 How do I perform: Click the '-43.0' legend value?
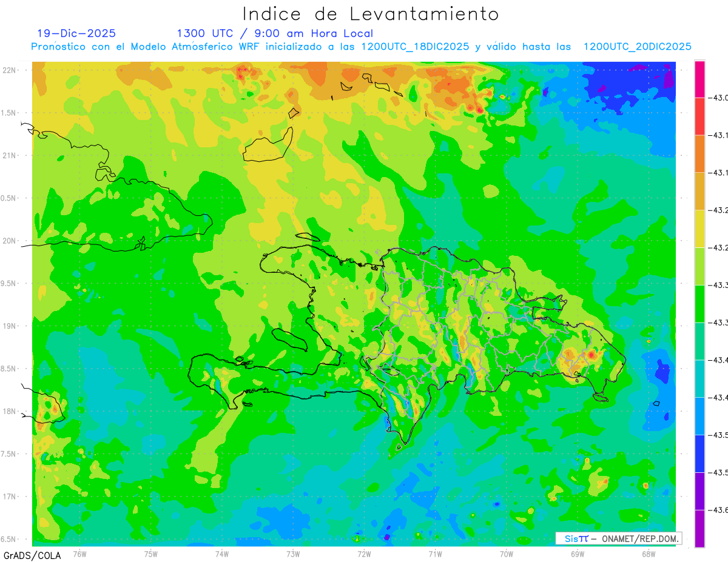point(718,98)
